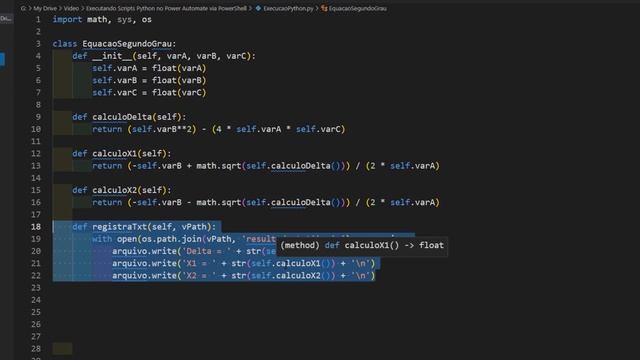Open the 'Executando Scripts Python no Power Automate' breadcrumb

click(166, 8)
